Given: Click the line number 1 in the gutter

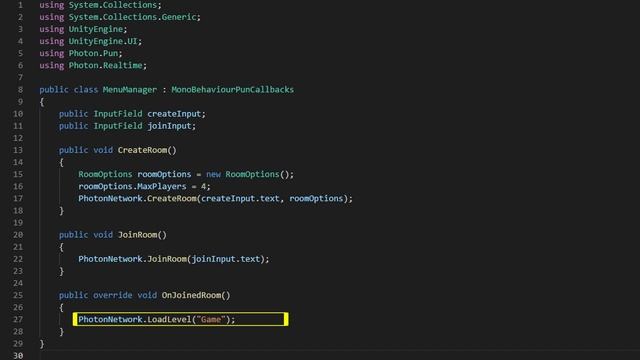Looking at the screenshot, I should point(20,5).
